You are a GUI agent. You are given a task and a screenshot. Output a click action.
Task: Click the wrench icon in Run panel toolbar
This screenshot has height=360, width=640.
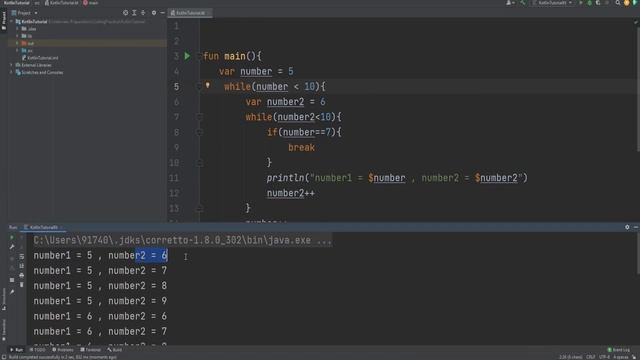tap(12, 247)
